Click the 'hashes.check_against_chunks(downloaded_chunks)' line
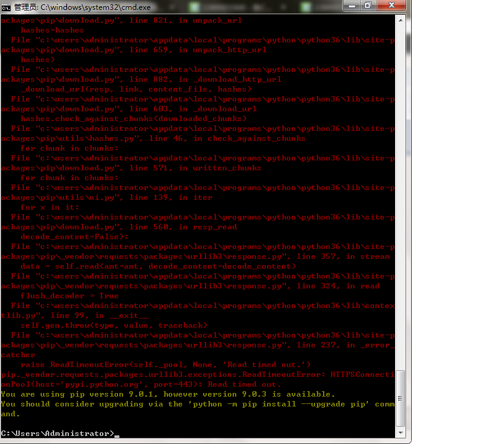 134,119
